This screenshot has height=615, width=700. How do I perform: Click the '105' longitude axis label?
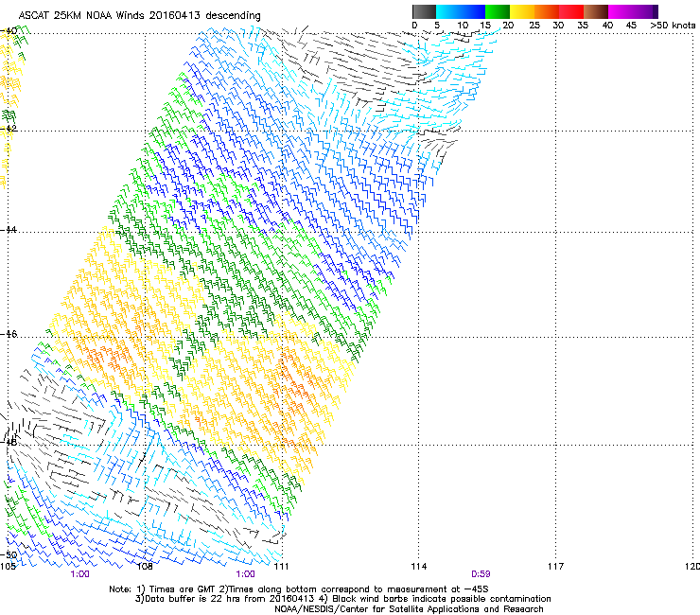pyautogui.click(x=8, y=567)
